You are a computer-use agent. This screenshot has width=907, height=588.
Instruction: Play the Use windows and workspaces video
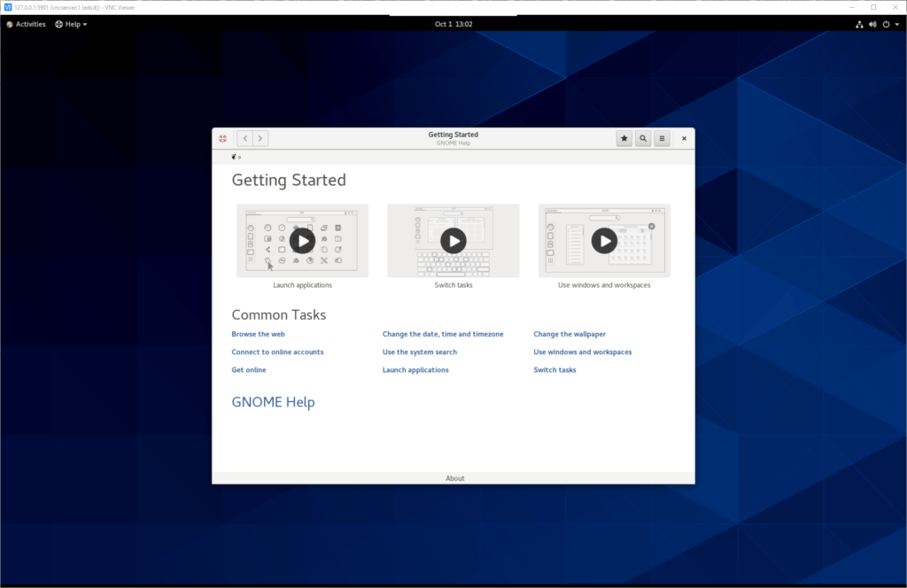pos(604,240)
